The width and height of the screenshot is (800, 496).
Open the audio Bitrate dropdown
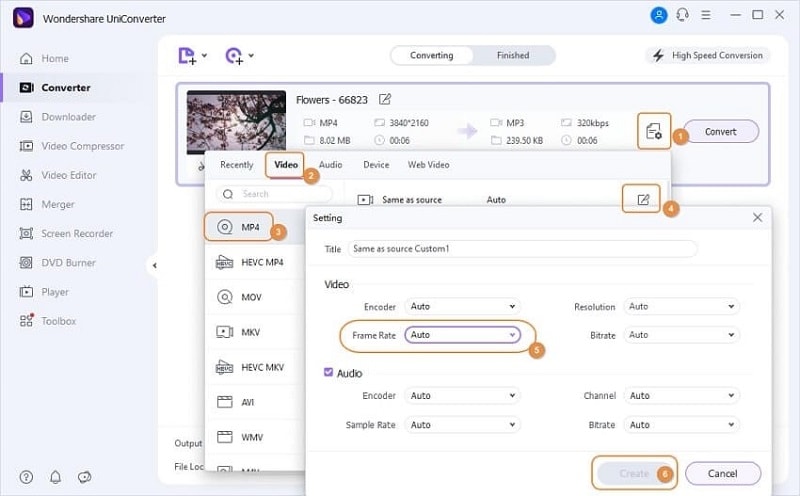click(681, 425)
